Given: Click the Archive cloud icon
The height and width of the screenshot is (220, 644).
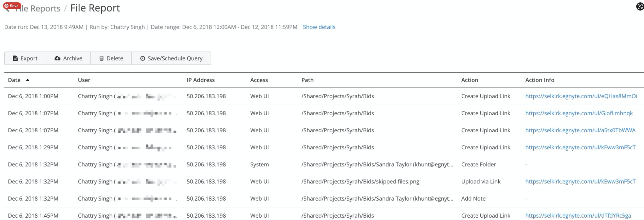Looking at the screenshot, I should [57, 58].
